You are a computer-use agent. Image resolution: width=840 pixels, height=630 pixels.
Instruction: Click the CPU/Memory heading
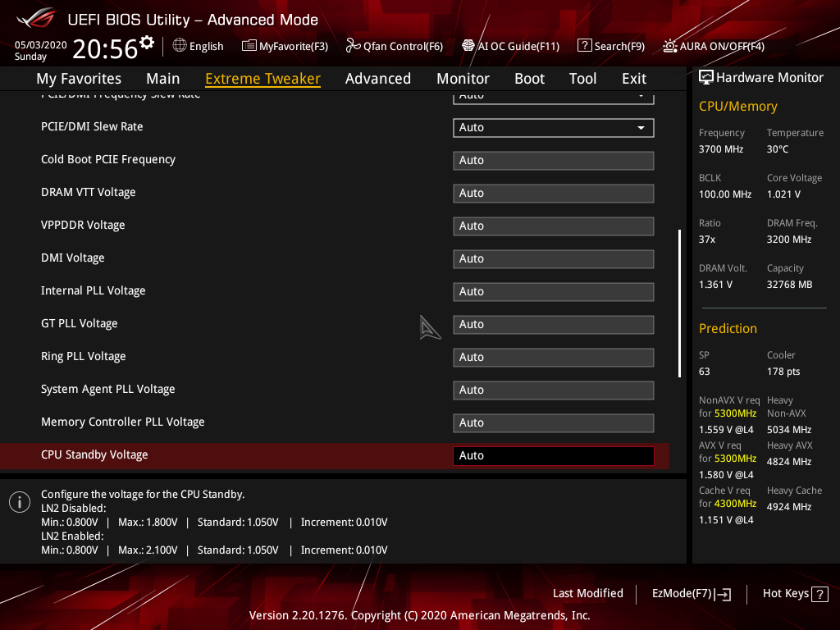point(737,106)
